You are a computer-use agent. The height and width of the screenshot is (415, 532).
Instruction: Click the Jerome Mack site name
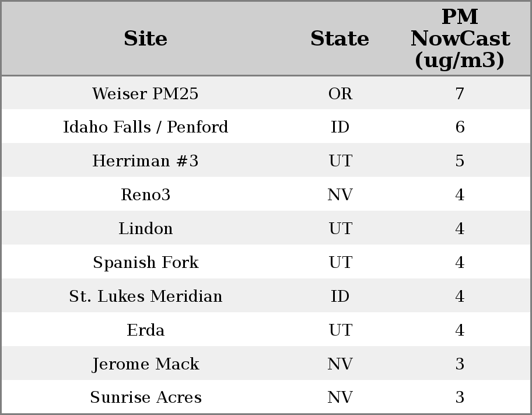145,364
